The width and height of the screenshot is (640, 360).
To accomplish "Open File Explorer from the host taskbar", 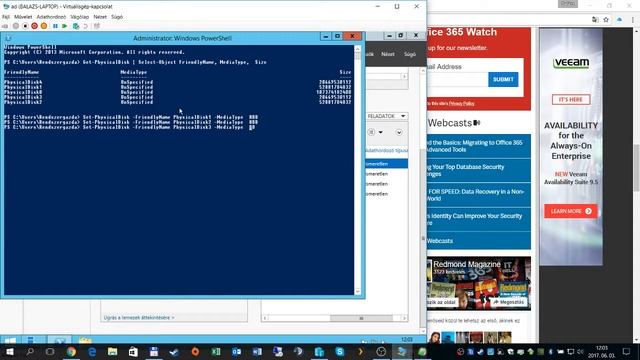I will [x=113, y=351].
